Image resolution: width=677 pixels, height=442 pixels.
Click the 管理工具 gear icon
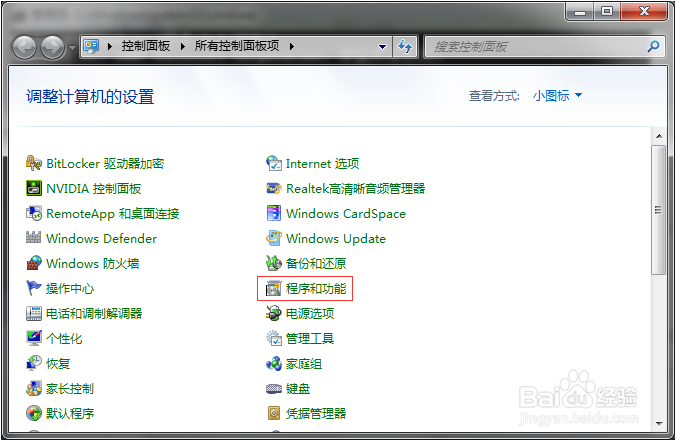point(274,338)
